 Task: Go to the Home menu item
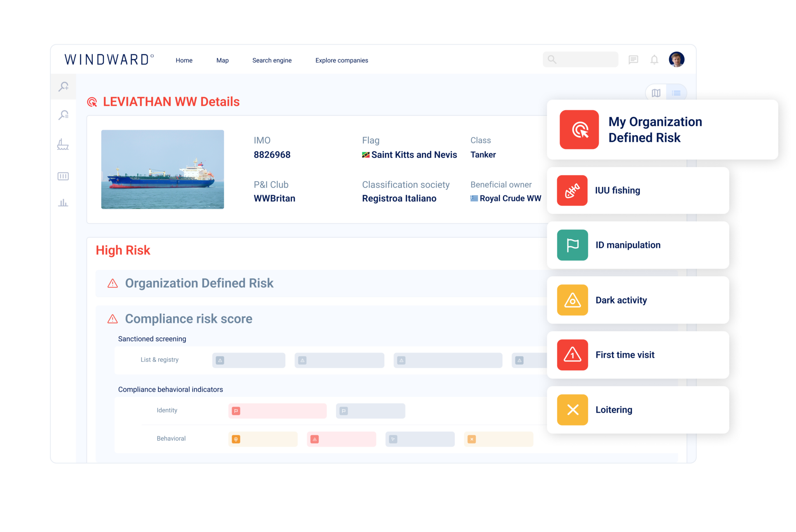184,60
